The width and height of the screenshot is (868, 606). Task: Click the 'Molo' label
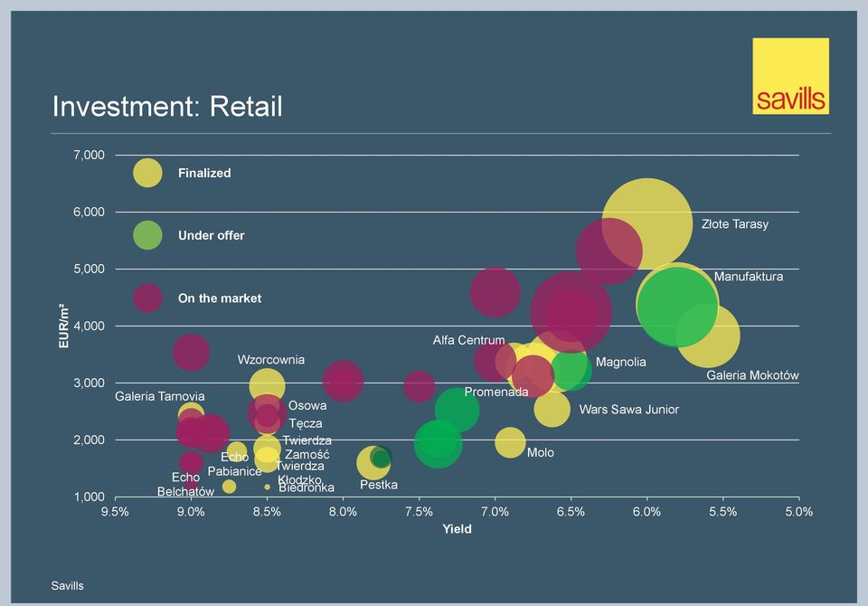click(x=541, y=452)
